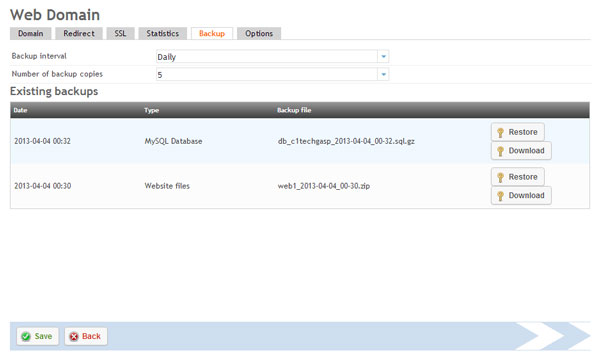Click the MySQL Database type cell
The height and width of the screenshot is (363, 600).
173,141
